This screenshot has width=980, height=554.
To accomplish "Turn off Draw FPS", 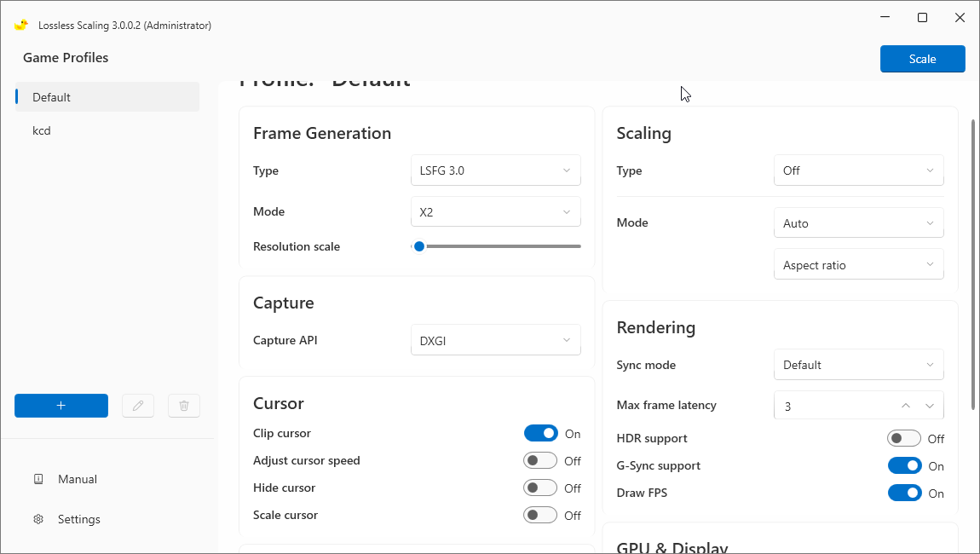I will (x=904, y=493).
